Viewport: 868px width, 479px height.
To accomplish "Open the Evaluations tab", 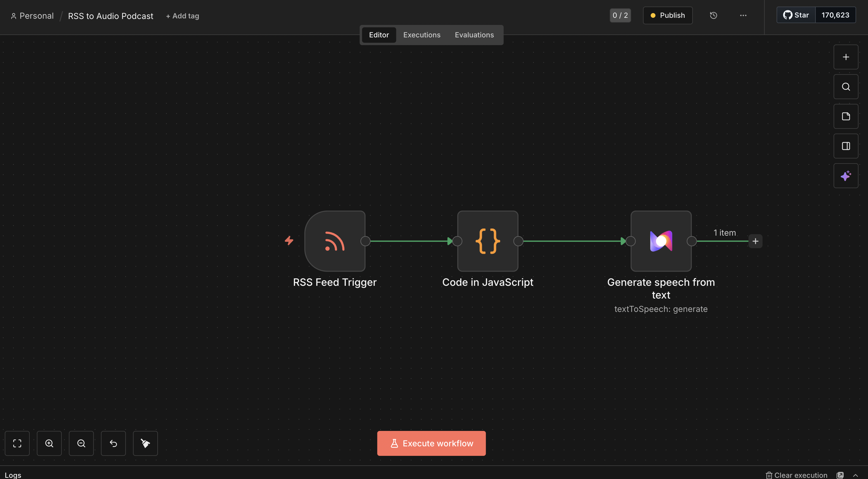I will click(474, 35).
